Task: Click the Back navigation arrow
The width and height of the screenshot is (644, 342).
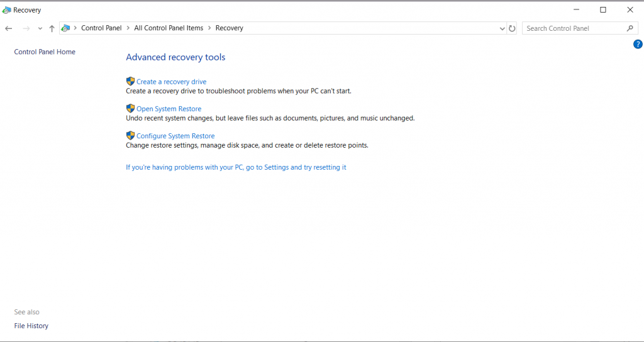Action: (9, 28)
